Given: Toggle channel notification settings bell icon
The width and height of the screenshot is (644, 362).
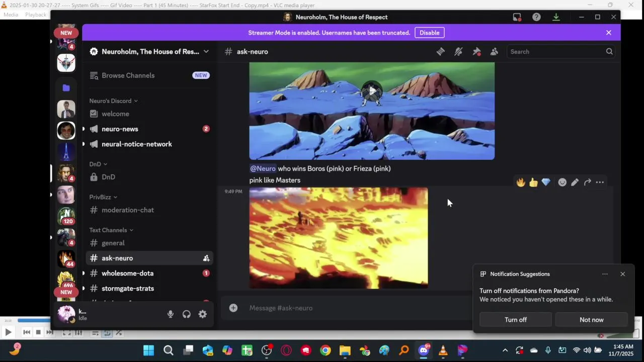Looking at the screenshot, I should tap(458, 51).
